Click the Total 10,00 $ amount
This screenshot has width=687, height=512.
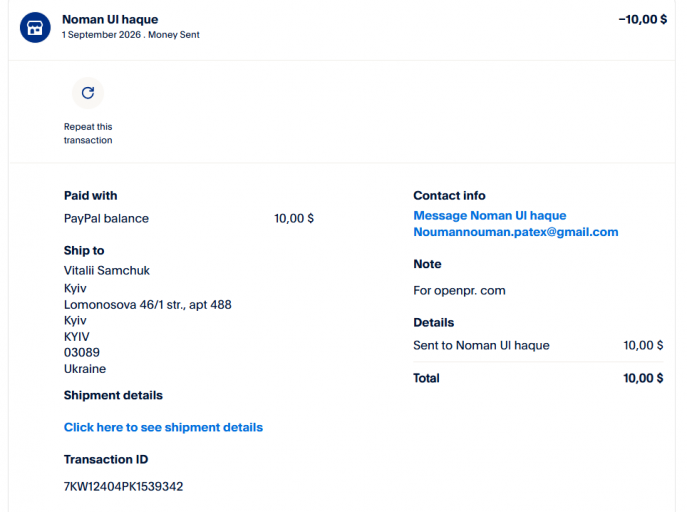643,378
